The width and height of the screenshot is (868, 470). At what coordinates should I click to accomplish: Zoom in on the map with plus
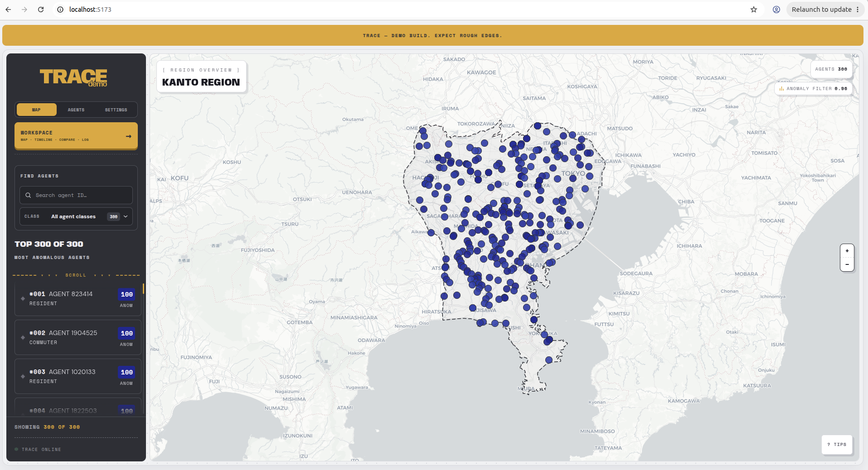point(847,251)
